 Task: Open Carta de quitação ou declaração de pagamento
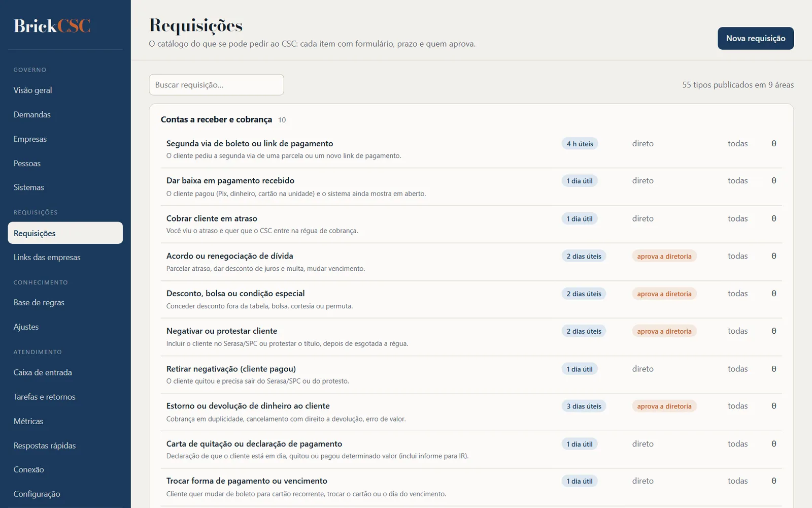(471, 450)
